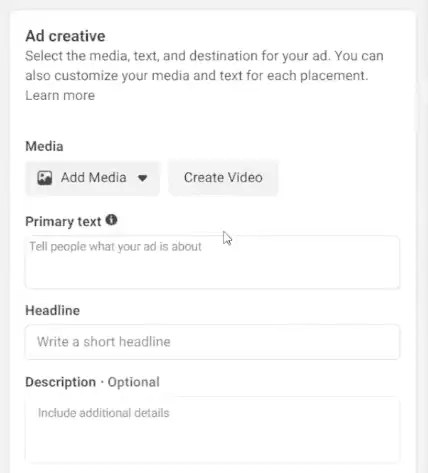This screenshot has width=428, height=473.
Task: Focus the Primary text input box
Action: tap(212, 262)
